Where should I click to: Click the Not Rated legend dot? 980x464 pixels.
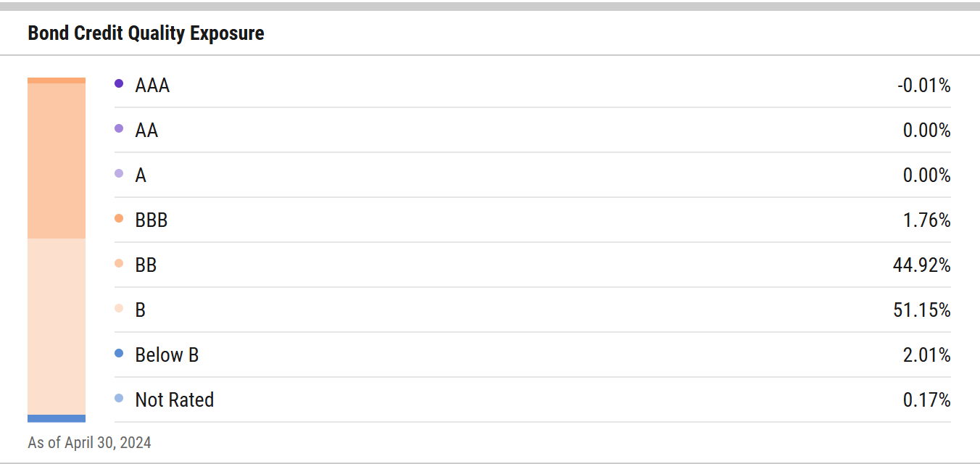(x=119, y=398)
